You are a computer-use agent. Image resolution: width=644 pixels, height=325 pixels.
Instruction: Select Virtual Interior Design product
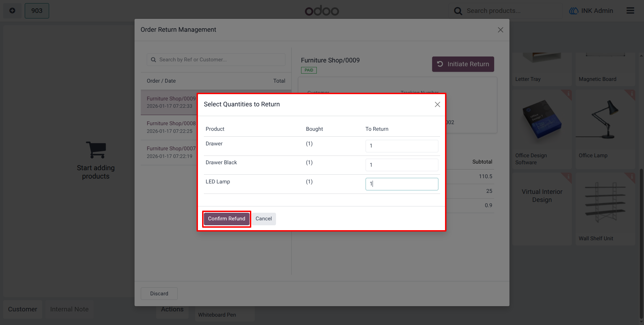click(x=542, y=209)
